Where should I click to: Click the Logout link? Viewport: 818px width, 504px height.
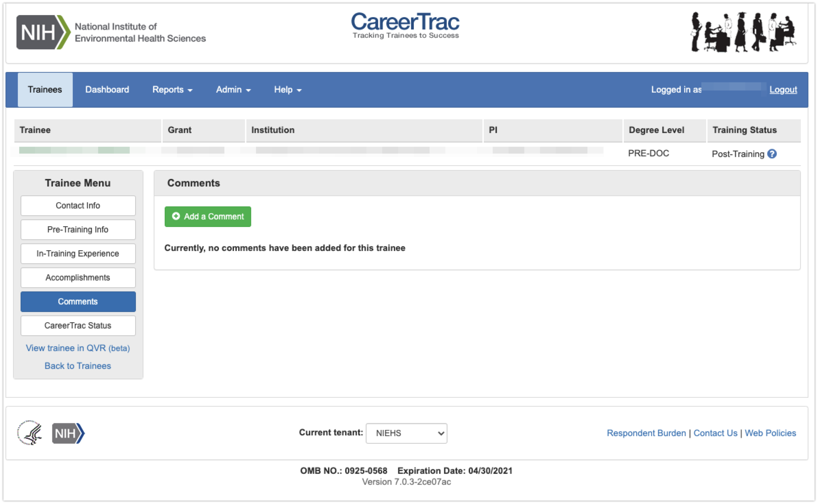coord(783,90)
